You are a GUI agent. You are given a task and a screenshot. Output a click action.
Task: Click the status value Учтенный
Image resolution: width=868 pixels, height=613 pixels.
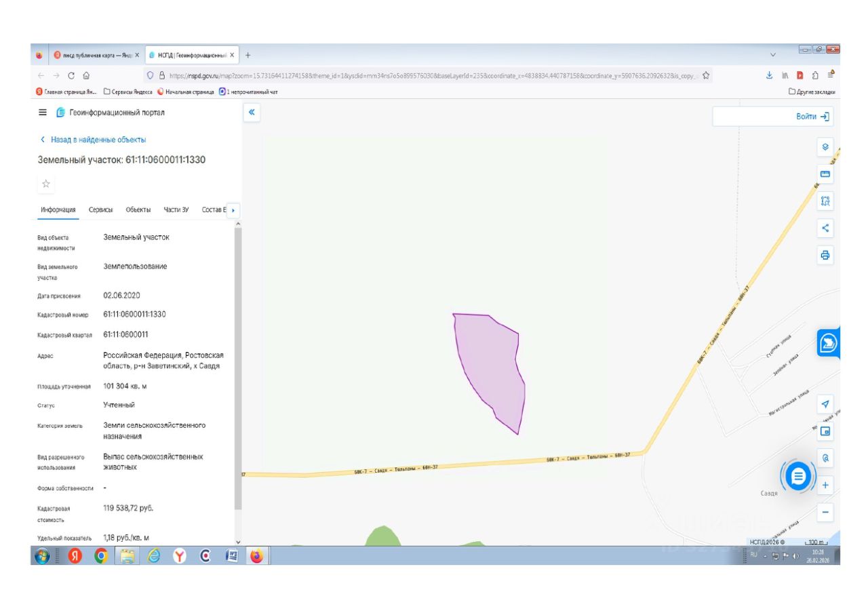point(119,406)
